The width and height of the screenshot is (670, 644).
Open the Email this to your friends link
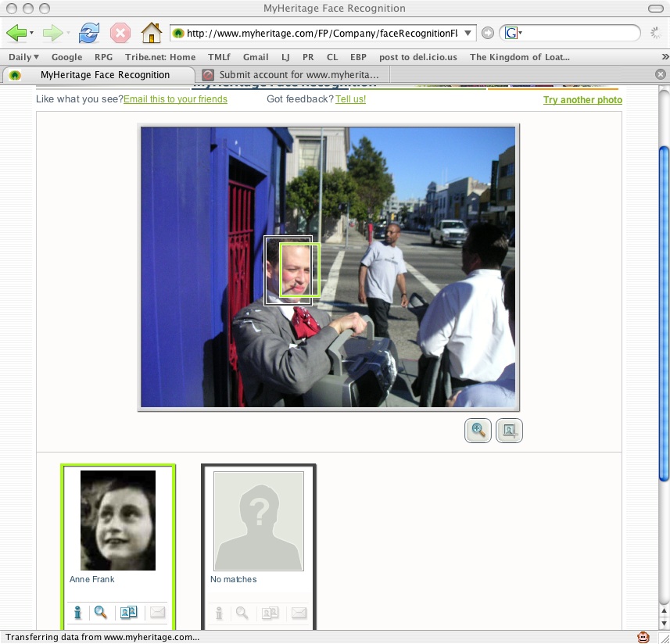point(175,99)
